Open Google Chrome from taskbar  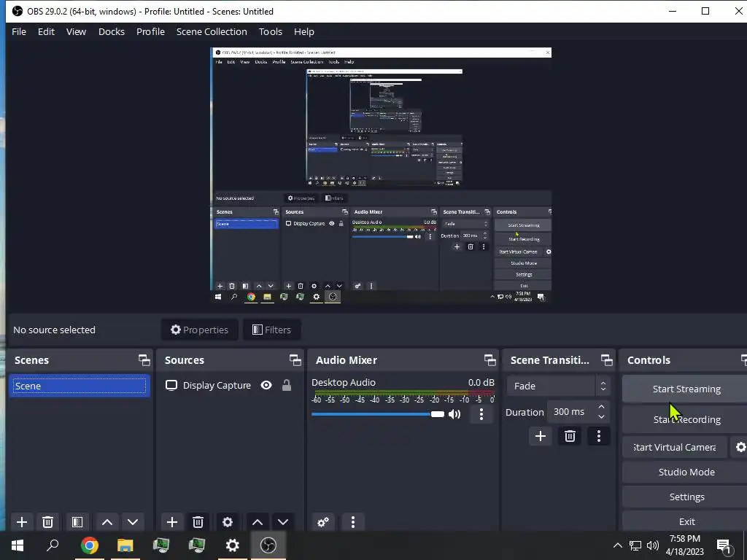[x=89, y=545]
